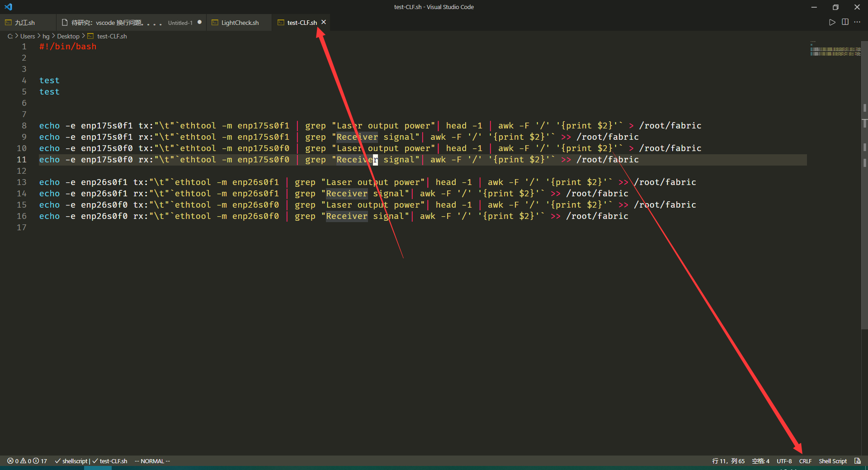Screen dimensions: 868x470
Task: Click the info count 17 in status bar
Action: (40, 461)
